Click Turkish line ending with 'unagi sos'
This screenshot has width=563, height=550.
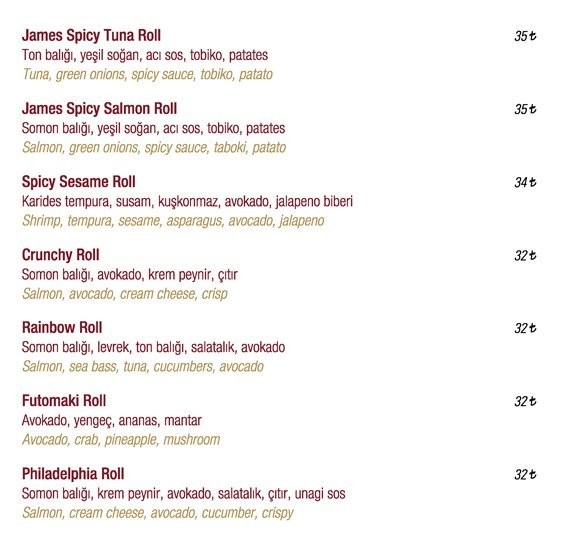183,494
